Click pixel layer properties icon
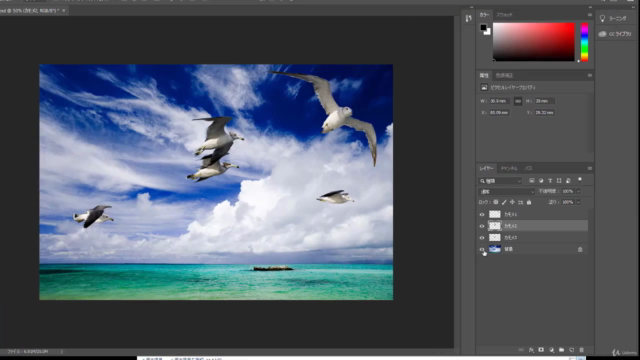This screenshot has width=640, height=360. click(484, 87)
